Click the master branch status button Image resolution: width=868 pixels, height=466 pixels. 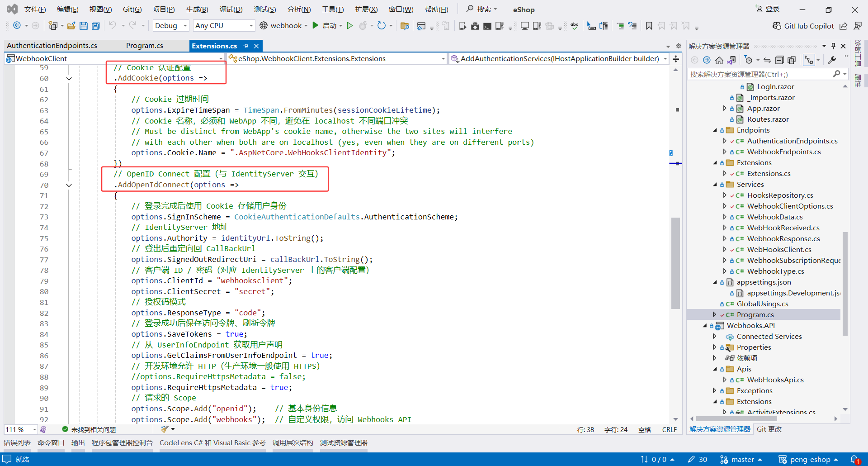(x=741, y=459)
